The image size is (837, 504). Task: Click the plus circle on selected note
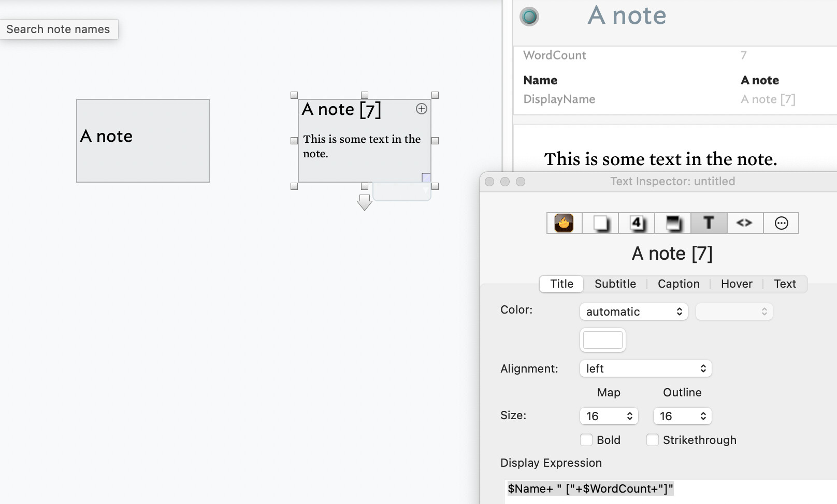[422, 109]
